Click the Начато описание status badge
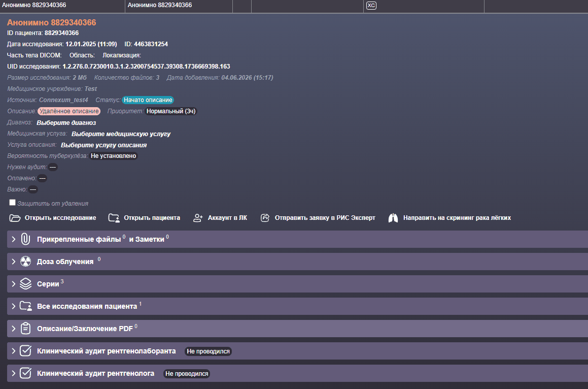588x389 pixels. click(x=148, y=100)
